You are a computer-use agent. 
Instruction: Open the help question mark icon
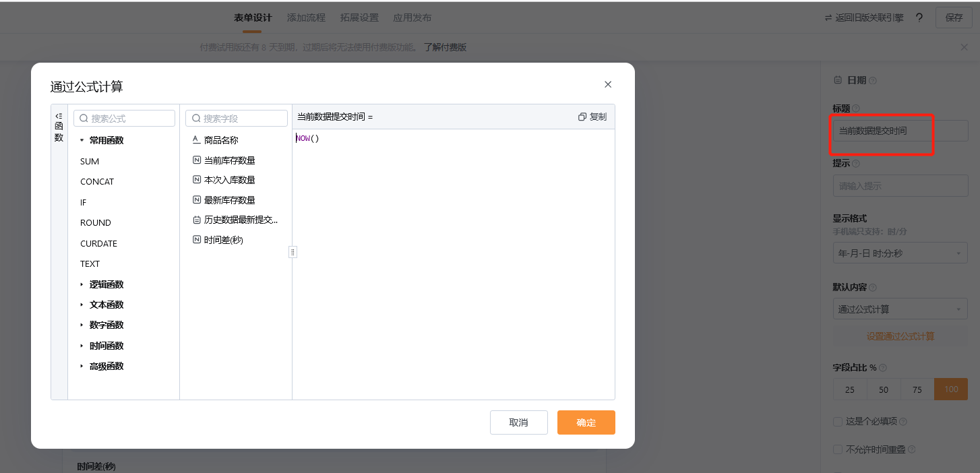[919, 18]
